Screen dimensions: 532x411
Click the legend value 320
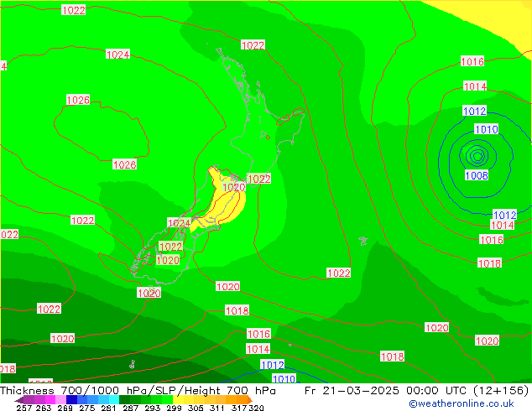257,408
